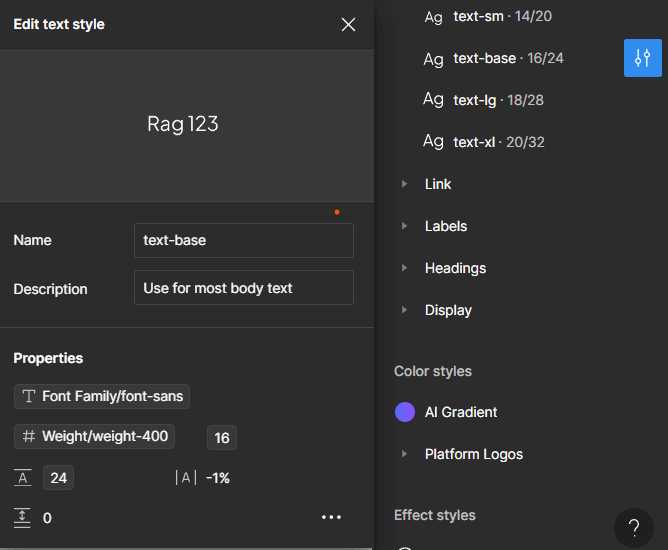
Task: Click the Link group name
Action: tap(438, 184)
